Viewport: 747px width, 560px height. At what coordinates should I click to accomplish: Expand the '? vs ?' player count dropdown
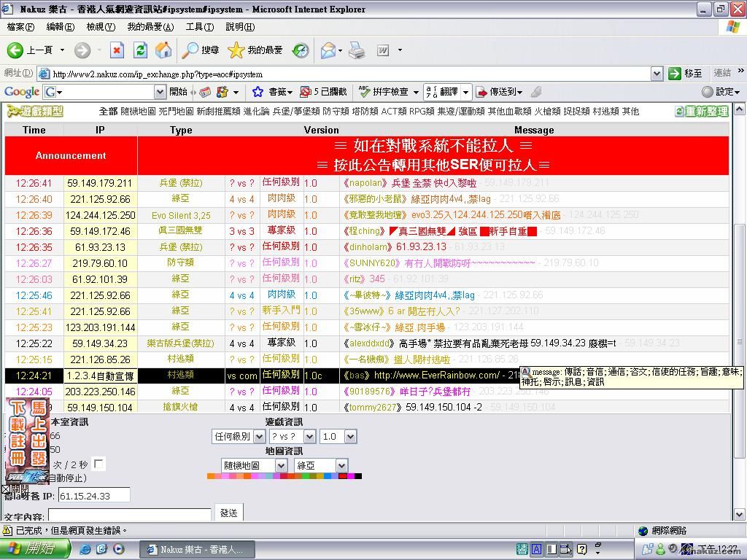point(292,436)
